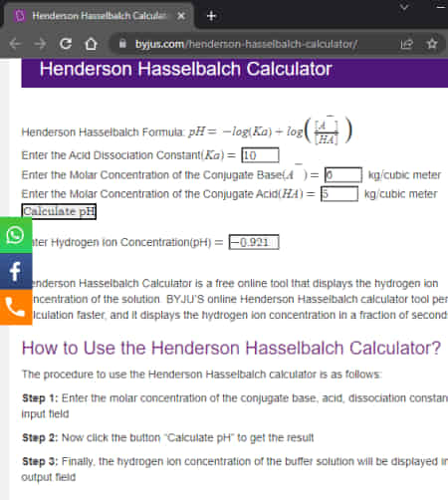Click the browser back arrow
The height and width of the screenshot is (500, 448).
pyautogui.click(x=15, y=44)
